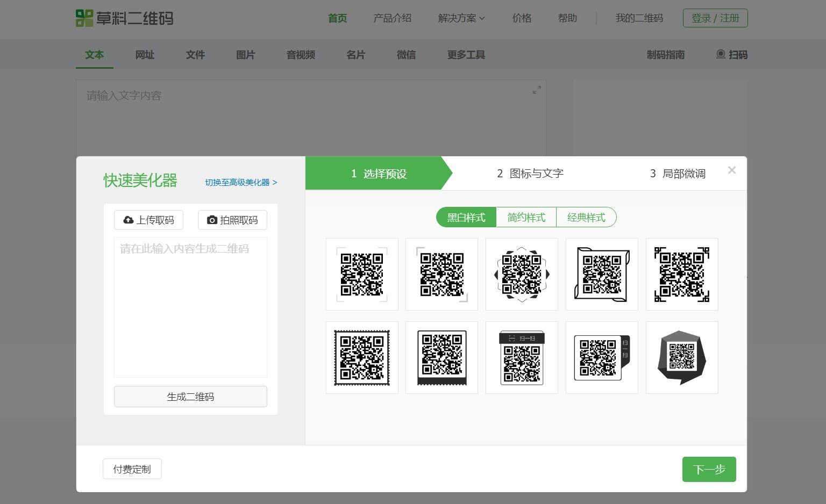Viewport: 826px width, 504px height.
Task: Switch to 简约样式 style
Action: (x=526, y=217)
